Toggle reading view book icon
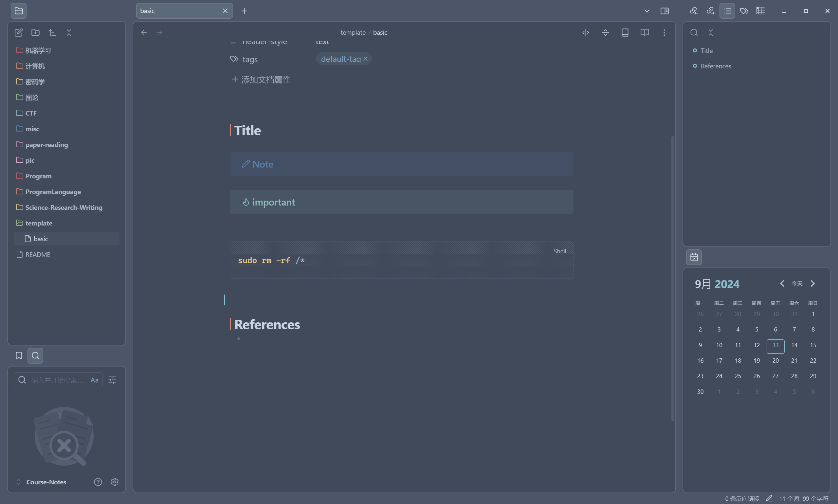 [645, 33]
